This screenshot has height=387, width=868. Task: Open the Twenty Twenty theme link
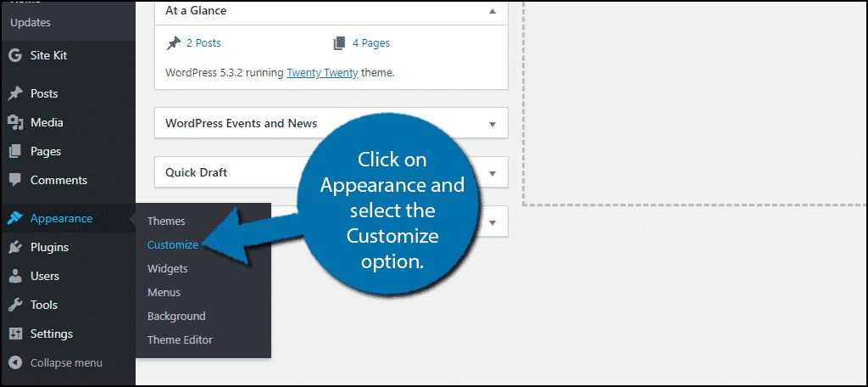[x=322, y=73]
